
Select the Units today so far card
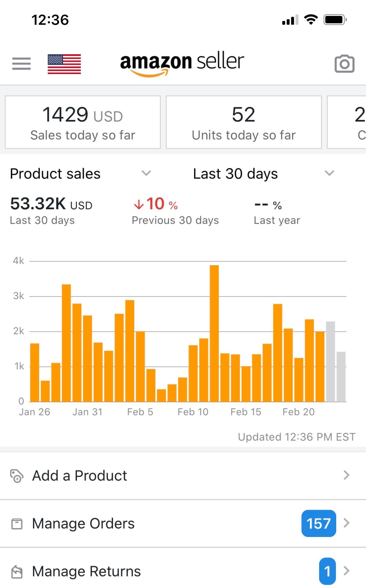tap(244, 122)
